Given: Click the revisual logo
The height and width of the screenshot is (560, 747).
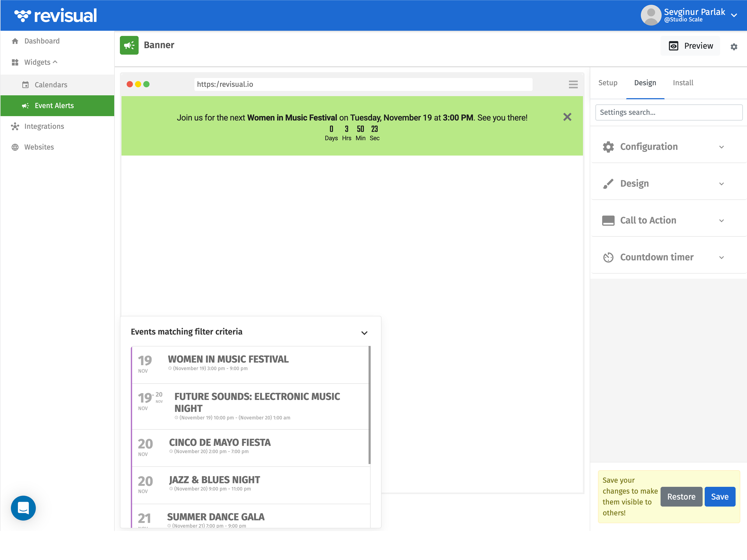Looking at the screenshot, I should pyautogui.click(x=56, y=16).
